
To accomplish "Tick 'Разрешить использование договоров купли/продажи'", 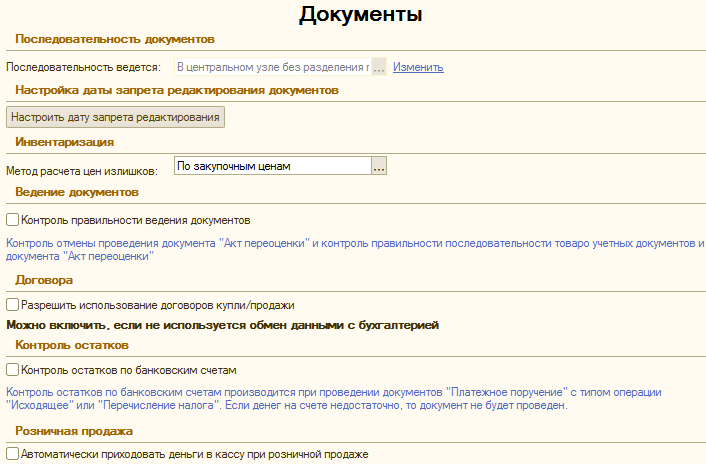I will pyautogui.click(x=13, y=305).
